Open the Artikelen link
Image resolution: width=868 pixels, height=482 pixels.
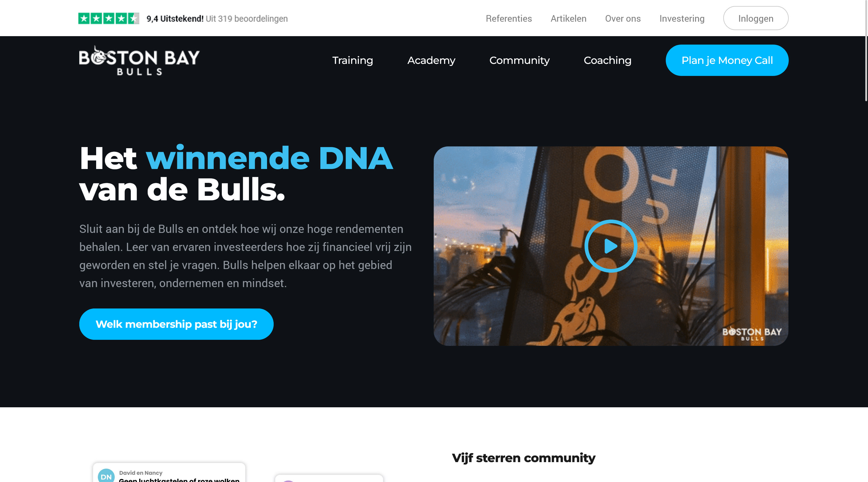point(568,18)
